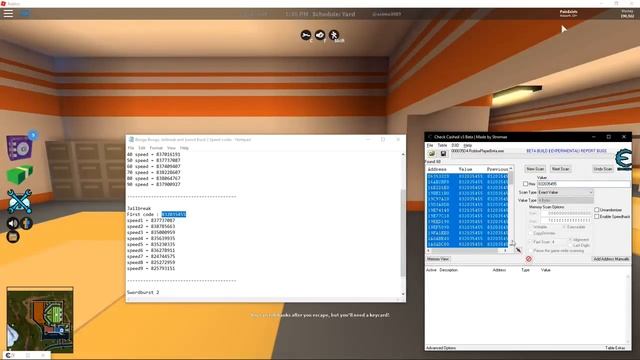Toggle the Writable checkbox
640x360 pixels.
(531, 227)
